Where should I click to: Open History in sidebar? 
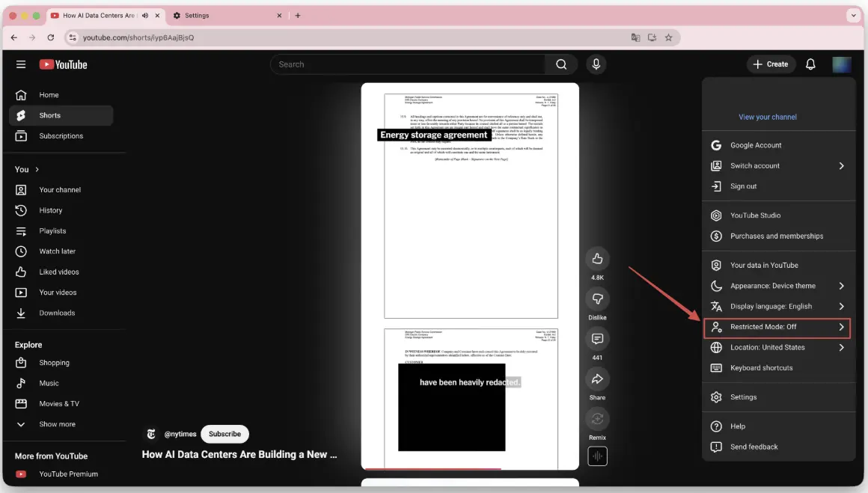(61, 210)
